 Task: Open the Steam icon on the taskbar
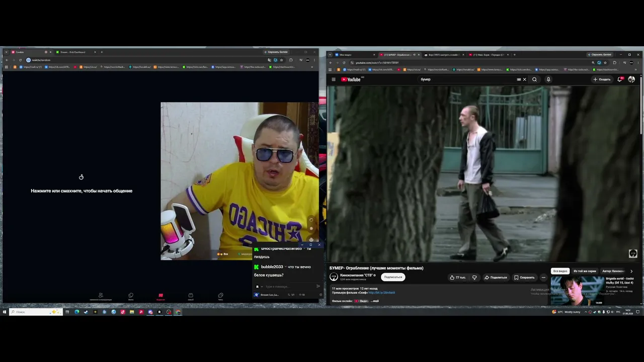point(86,312)
